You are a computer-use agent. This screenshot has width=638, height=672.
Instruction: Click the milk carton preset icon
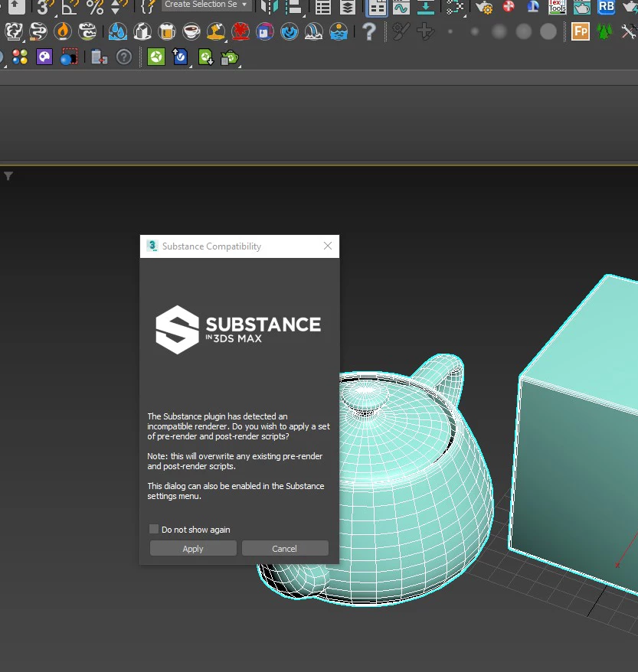(142, 31)
